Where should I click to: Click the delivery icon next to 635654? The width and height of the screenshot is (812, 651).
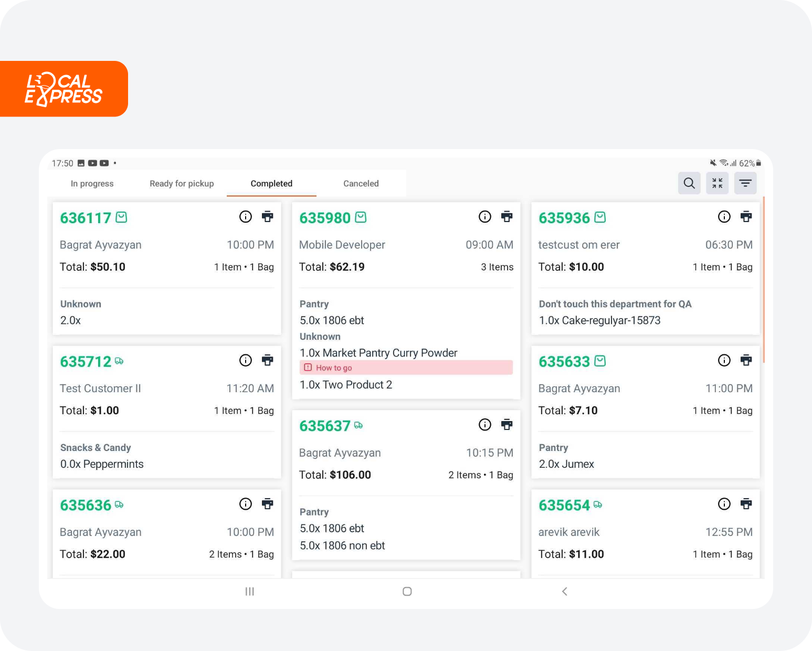pyautogui.click(x=598, y=504)
